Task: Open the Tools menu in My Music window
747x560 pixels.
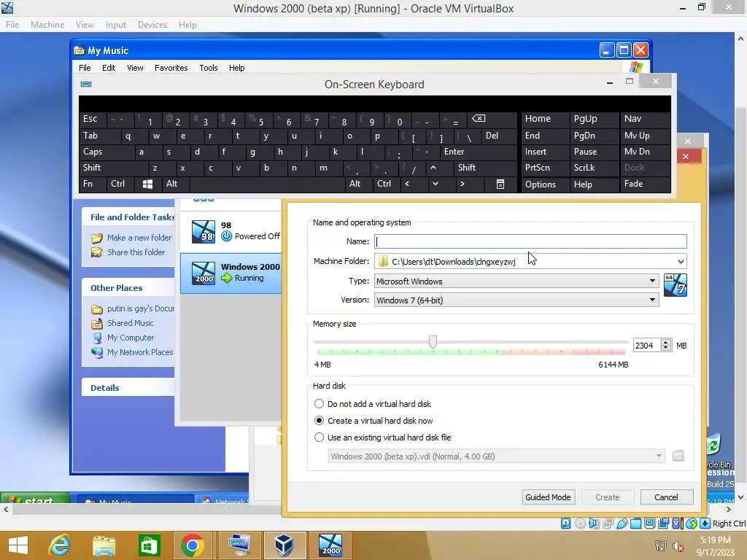Action: tap(208, 68)
